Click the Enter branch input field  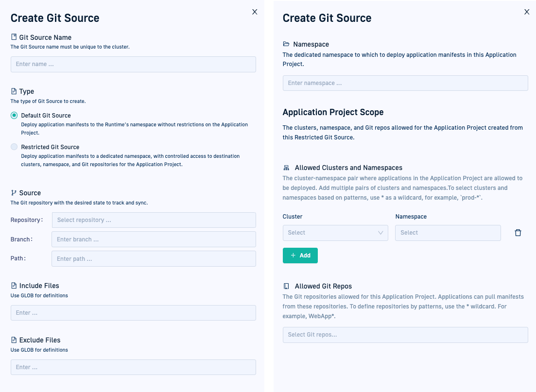(x=154, y=239)
